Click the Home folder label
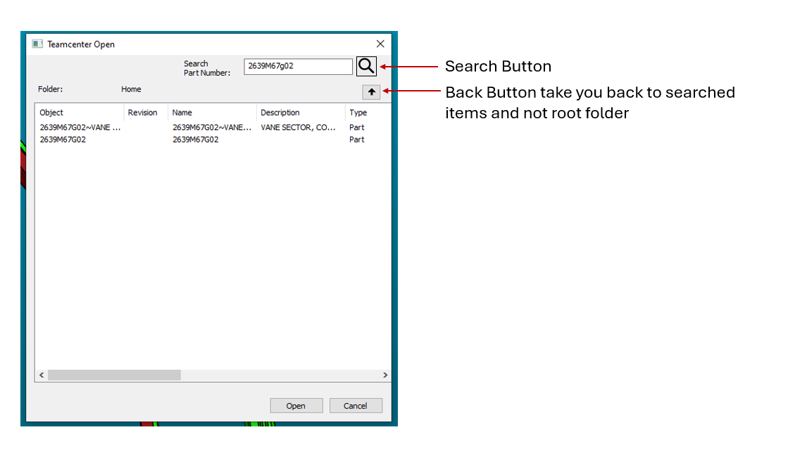 [x=131, y=89]
